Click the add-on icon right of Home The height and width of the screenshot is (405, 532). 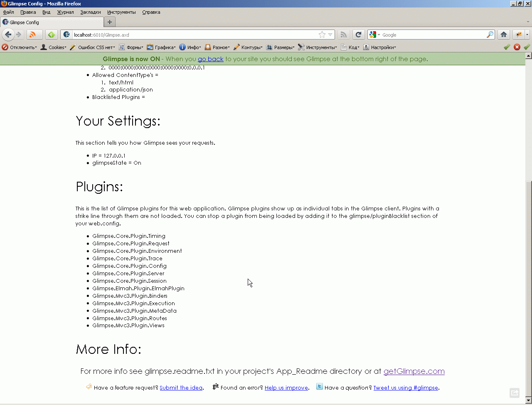[519, 35]
